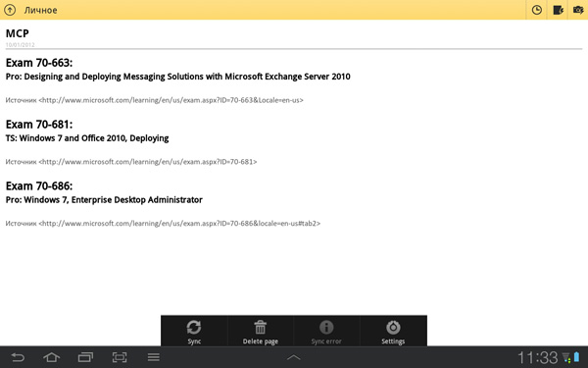Select the line about Exchange Server 2010

point(177,77)
